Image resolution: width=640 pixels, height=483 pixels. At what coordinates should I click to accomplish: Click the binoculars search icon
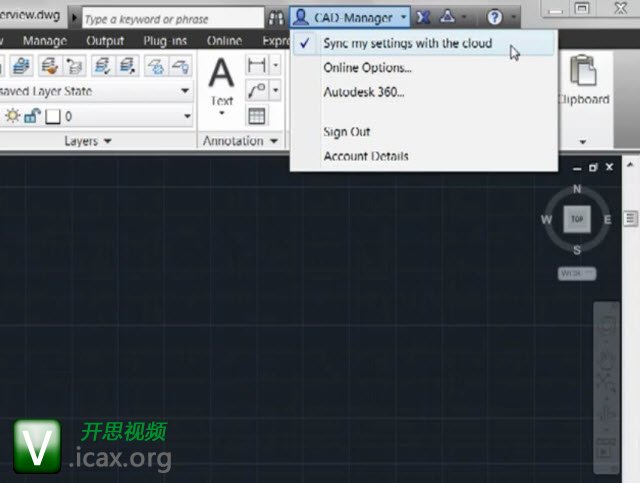click(276, 18)
